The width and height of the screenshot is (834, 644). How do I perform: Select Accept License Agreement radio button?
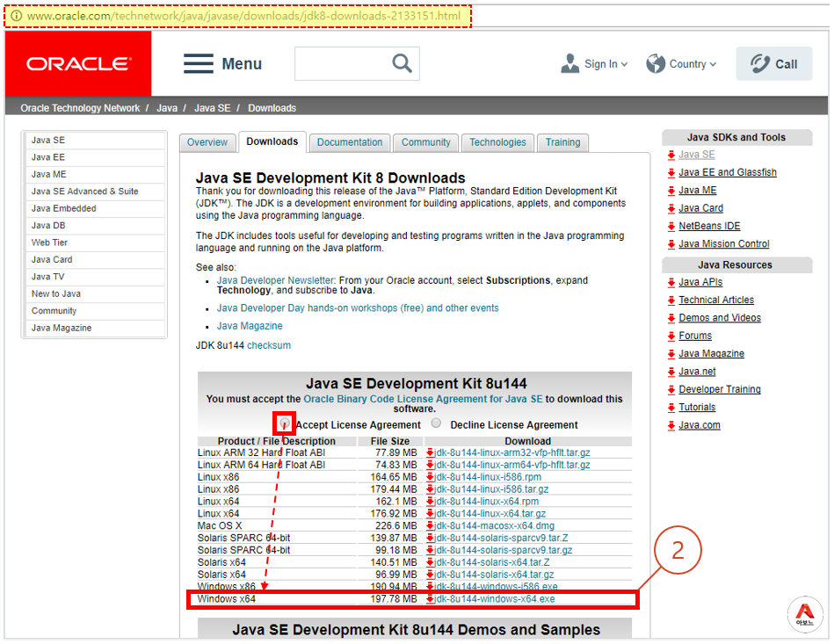coord(285,423)
